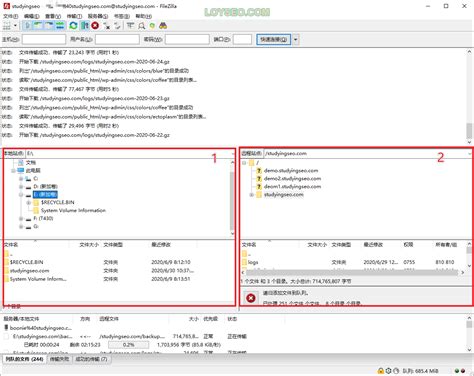Sort remote list by 所有者/组 column
Viewport: 474px width, 376px height.
(x=446, y=245)
